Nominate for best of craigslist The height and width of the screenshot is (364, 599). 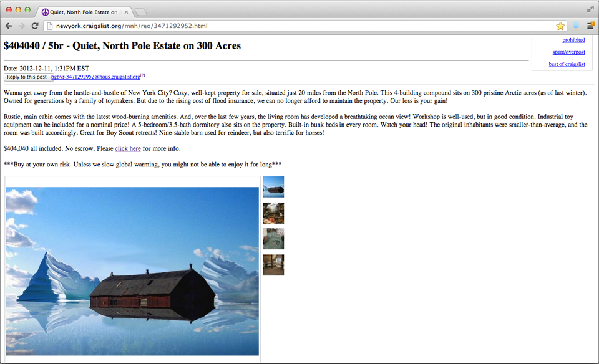point(567,64)
